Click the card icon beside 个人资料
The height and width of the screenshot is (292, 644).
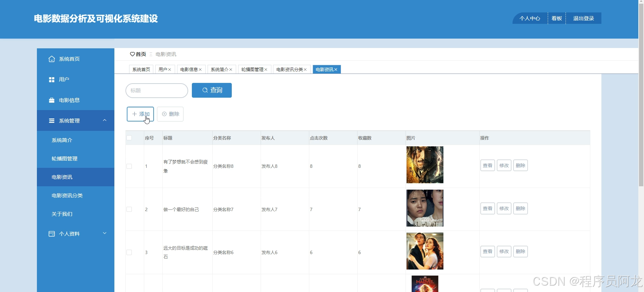pos(52,234)
